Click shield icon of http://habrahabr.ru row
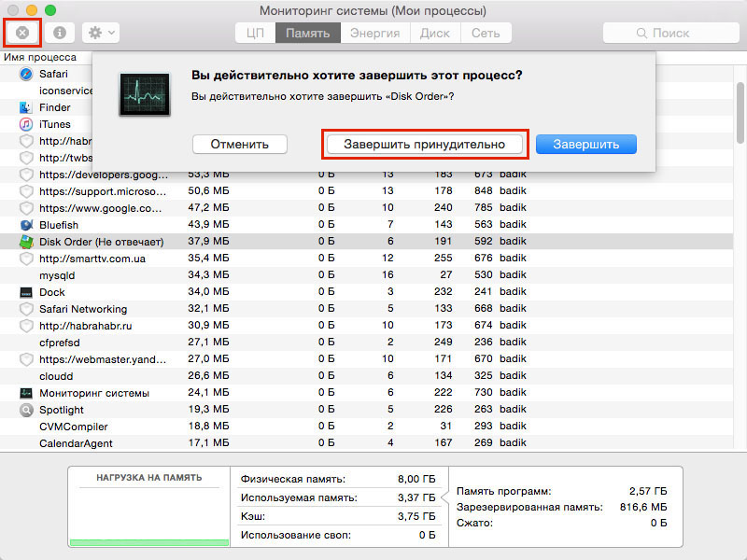The height and width of the screenshot is (560, 747). coord(26,326)
